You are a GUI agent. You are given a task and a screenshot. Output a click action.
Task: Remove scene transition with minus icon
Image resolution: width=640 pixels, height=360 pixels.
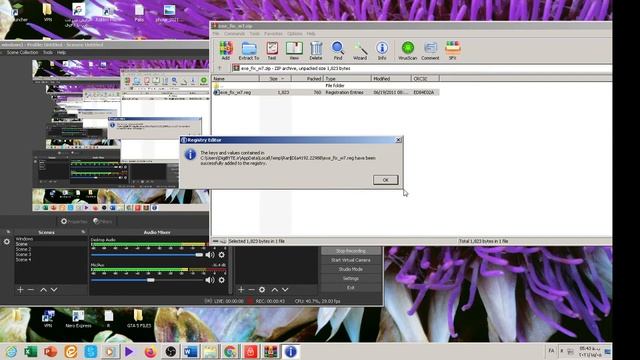(x=251, y=289)
